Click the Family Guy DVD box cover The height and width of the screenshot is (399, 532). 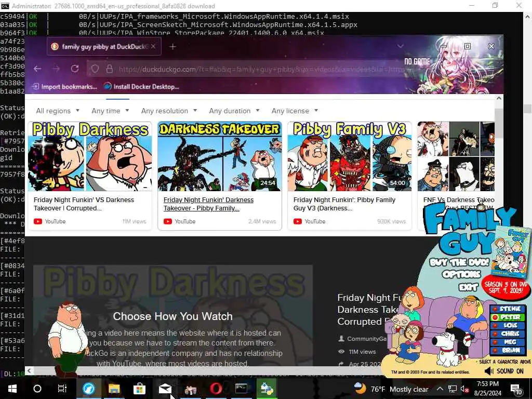(x=512, y=252)
